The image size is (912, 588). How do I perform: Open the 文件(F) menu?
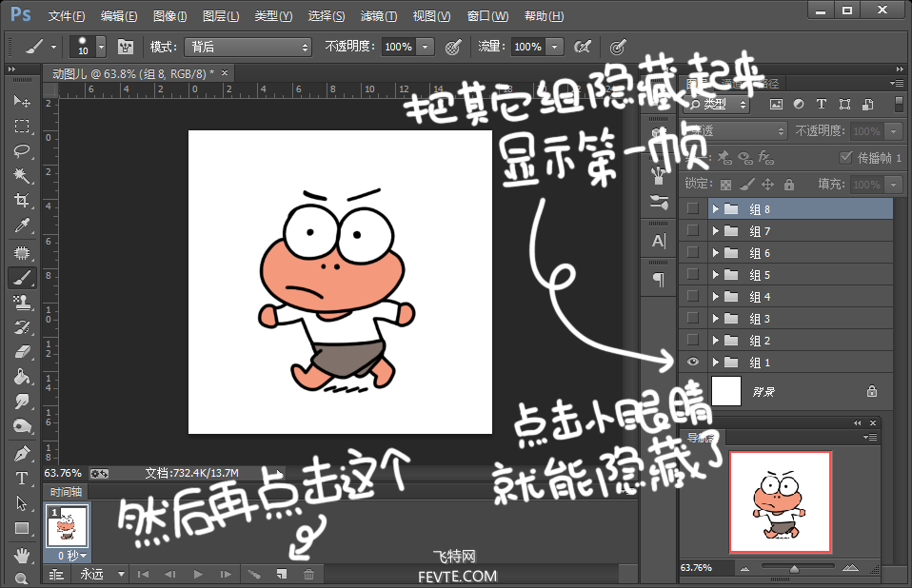click(x=67, y=15)
